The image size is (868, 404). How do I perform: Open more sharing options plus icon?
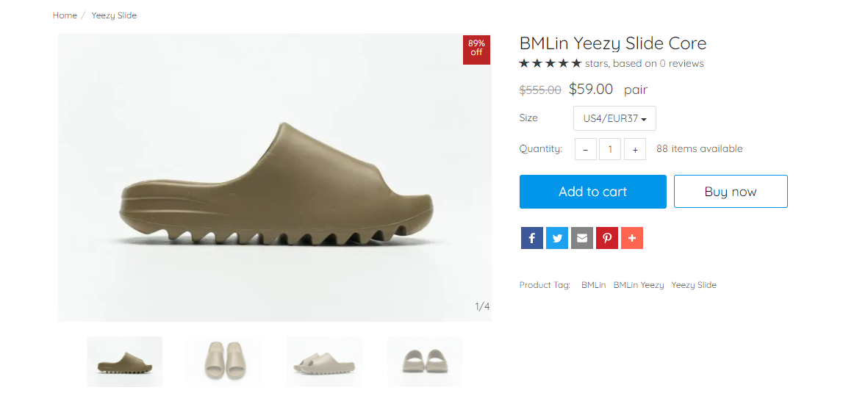(x=631, y=238)
